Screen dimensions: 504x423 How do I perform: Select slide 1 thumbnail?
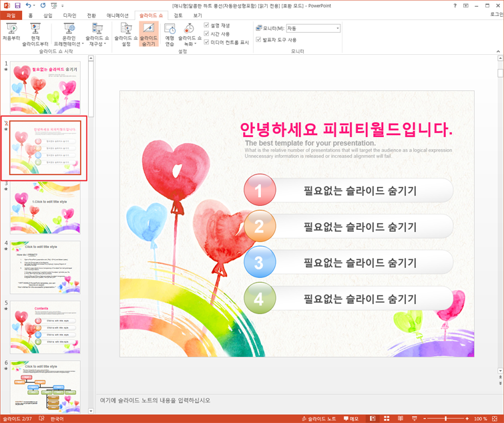point(45,88)
